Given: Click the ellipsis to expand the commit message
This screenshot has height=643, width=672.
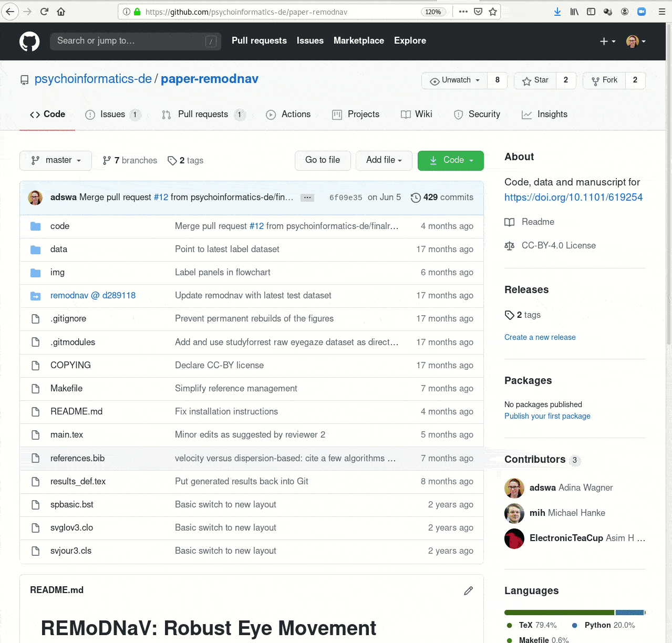Looking at the screenshot, I should point(307,198).
